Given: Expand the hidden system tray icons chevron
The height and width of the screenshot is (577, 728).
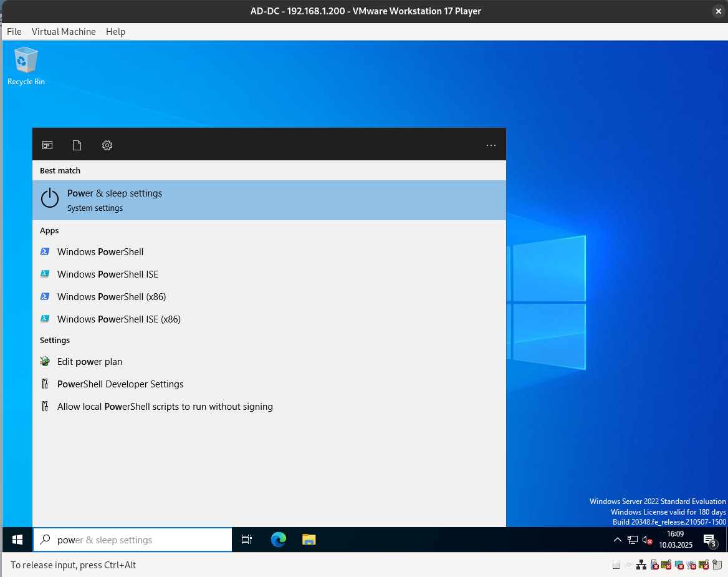Looking at the screenshot, I should 617,540.
